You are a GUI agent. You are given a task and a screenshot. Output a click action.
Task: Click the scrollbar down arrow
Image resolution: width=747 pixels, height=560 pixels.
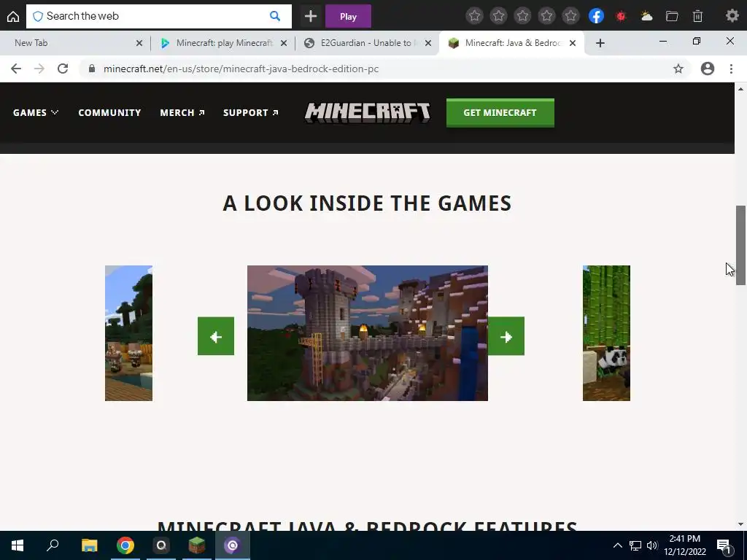(740, 524)
